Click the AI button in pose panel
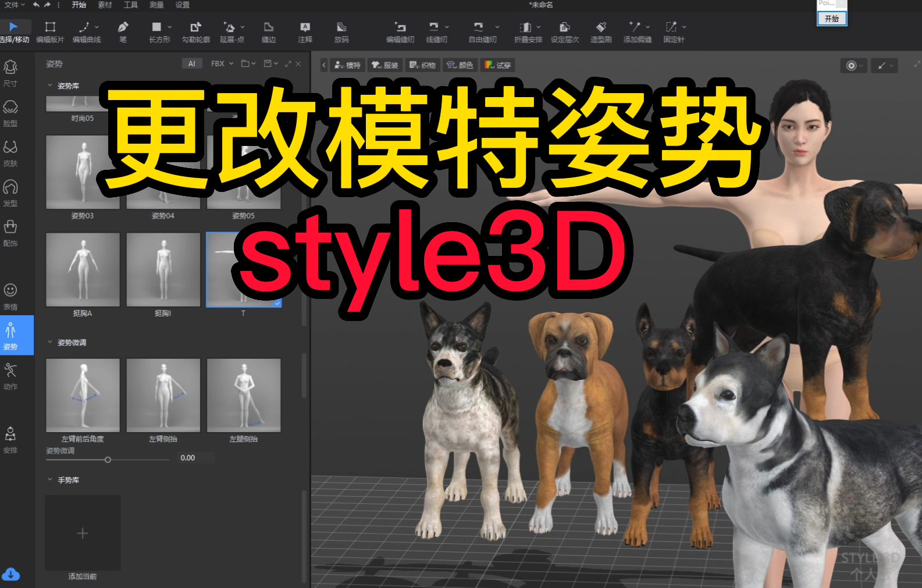Image resolution: width=922 pixels, height=588 pixels. 191,63
